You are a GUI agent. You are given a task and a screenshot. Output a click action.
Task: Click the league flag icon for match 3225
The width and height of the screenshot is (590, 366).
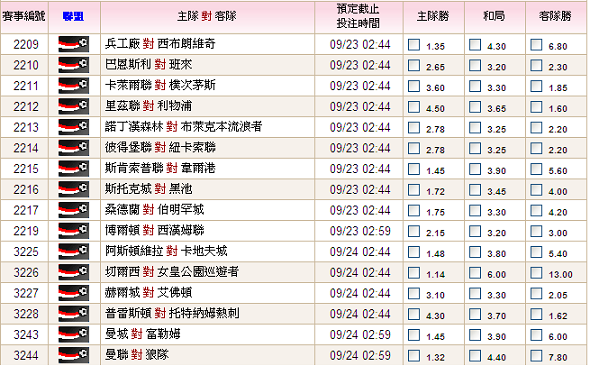pyautogui.click(x=73, y=251)
